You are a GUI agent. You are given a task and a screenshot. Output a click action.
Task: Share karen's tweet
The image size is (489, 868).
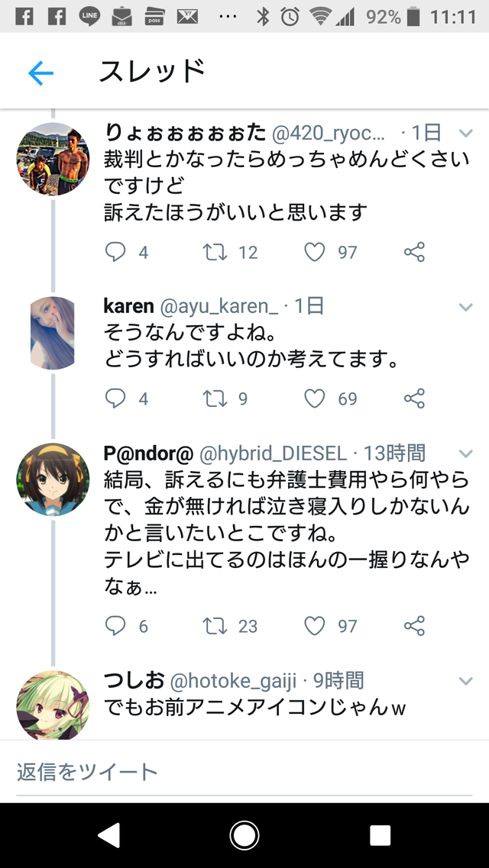point(414,399)
